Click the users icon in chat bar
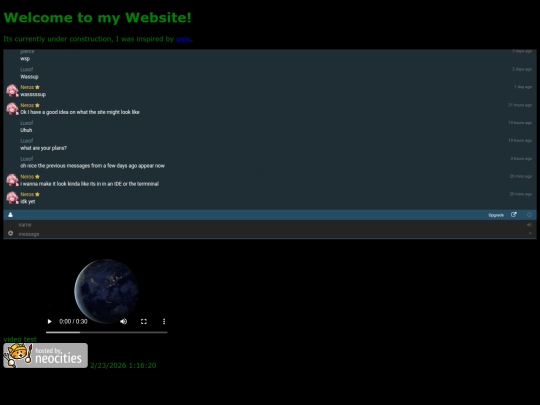This screenshot has width=540, height=405. (x=10, y=215)
